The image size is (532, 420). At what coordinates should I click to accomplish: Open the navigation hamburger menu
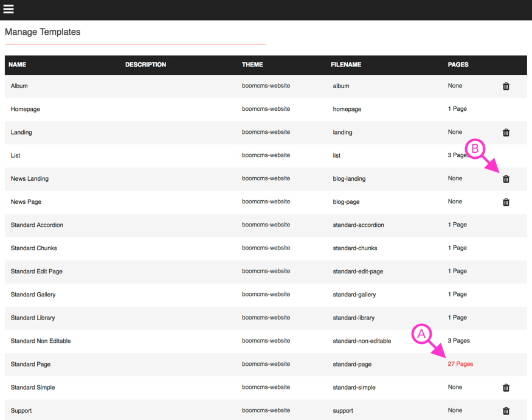(9, 9)
